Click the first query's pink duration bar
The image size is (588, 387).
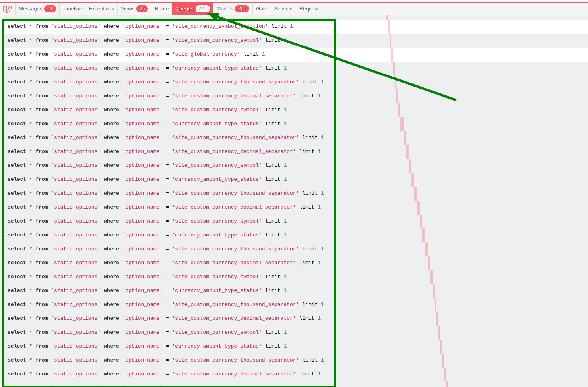click(x=389, y=27)
